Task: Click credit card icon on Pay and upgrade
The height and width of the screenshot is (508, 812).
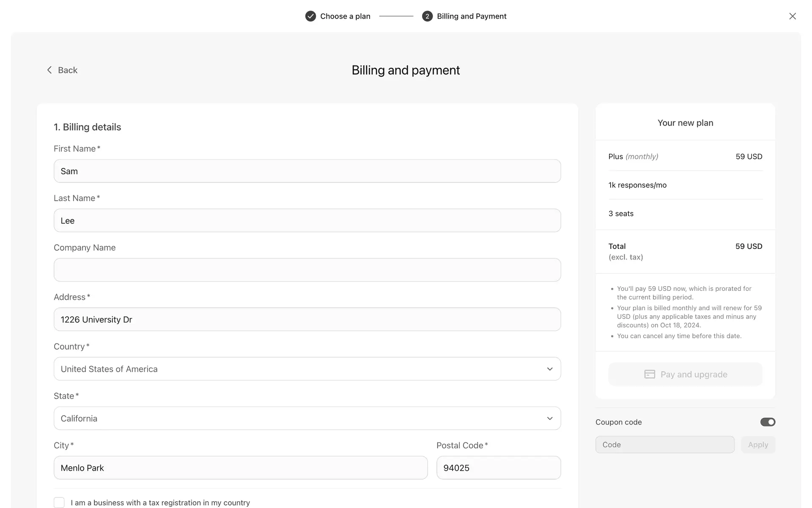Action: pyautogui.click(x=650, y=374)
